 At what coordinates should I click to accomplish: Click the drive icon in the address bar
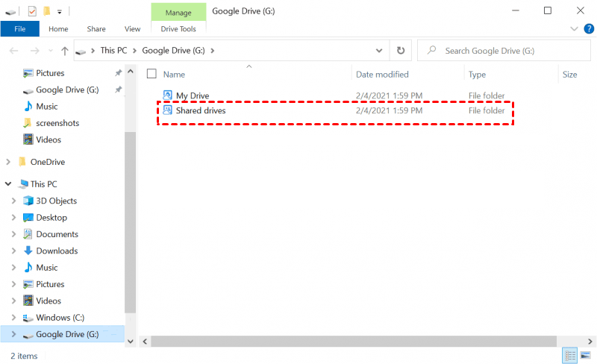coord(81,51)
